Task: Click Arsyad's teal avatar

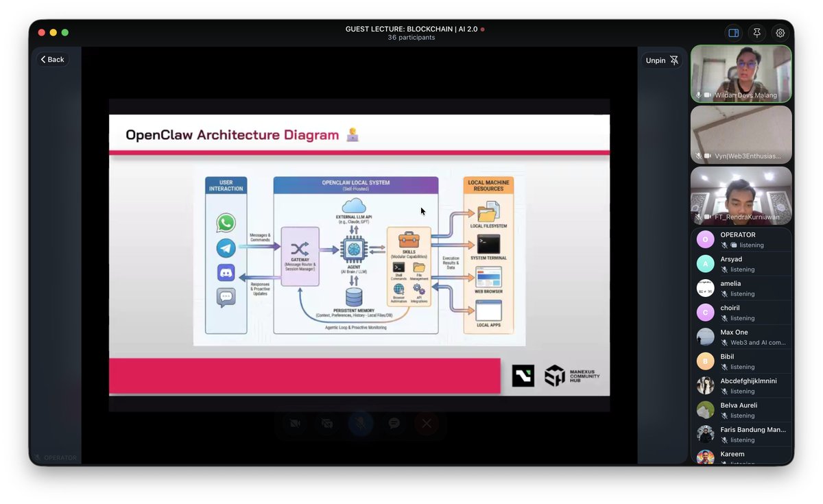Action: (705, 264)
